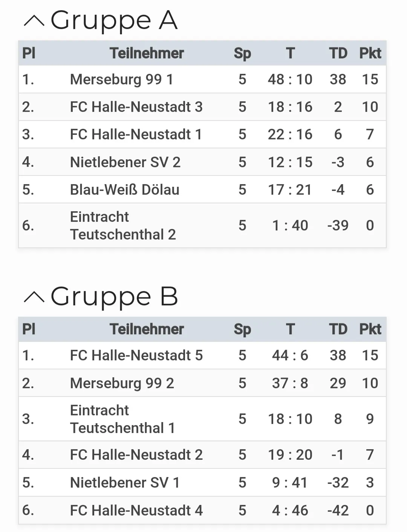Image resolution: width=407 pixels, height=532 pixels.
Task: Select Blau-Weiß Dölau row
Action: point(202,189)
